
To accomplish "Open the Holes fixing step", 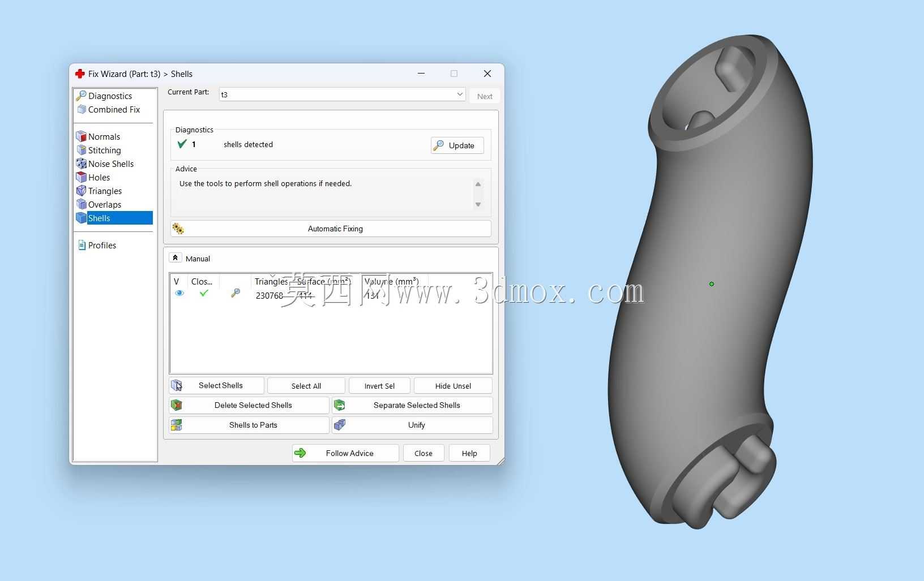I will click(x=99, y=178).
